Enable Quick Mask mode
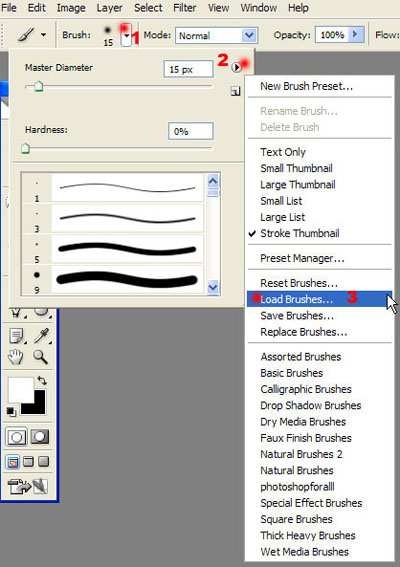 39,437
